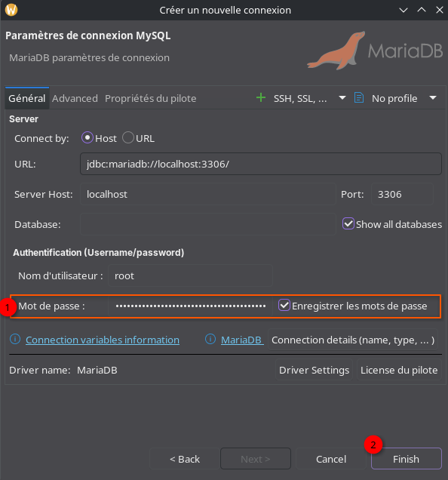Click the green plus icon beside SSH, SSL
Viewport: 448px width, 480px height.
[261, 98]
